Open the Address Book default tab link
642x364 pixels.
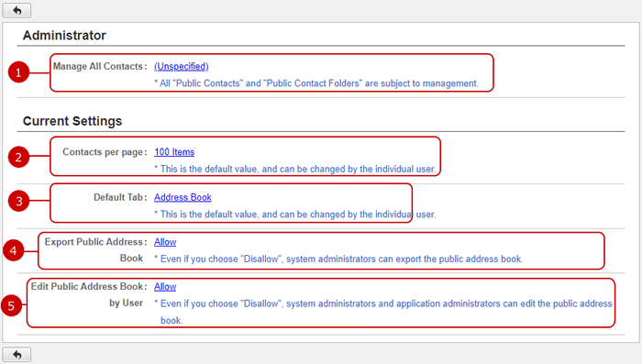coord(183,197)
